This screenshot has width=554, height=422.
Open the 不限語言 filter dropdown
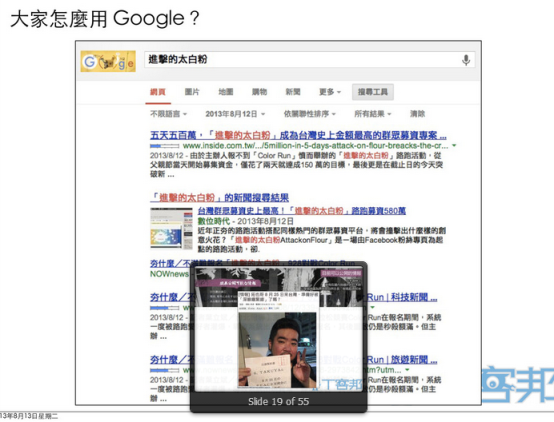tap(168, 114)
